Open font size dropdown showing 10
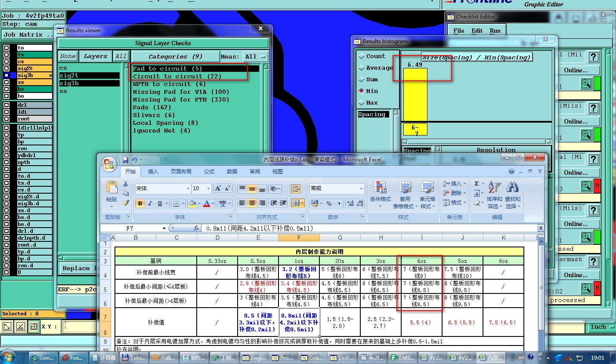The image size is (616, 364). pyautogui.click(x=209, y=188)
